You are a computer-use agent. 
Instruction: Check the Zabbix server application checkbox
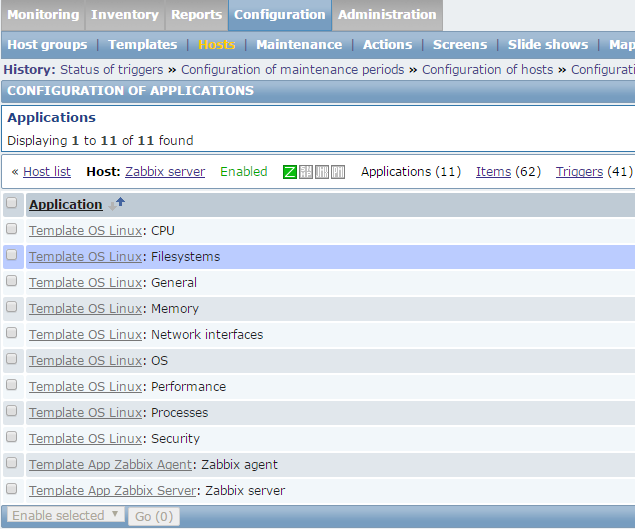(x=12, y=488)
